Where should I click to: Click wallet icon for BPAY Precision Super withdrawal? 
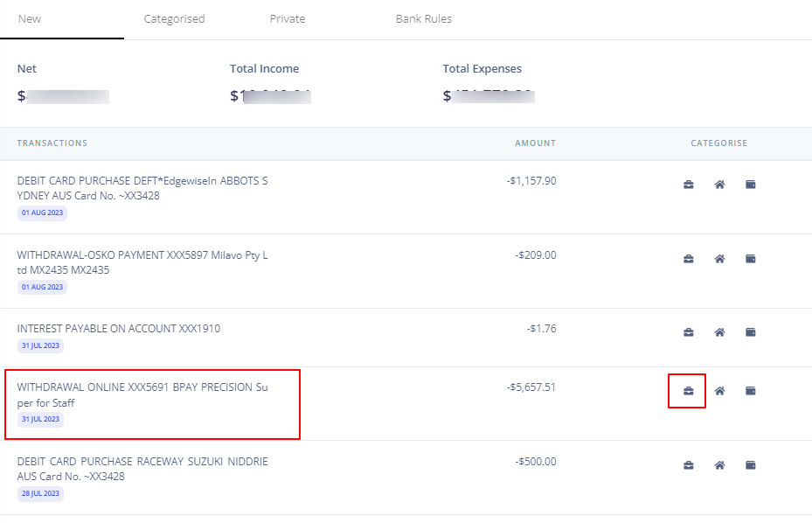tap(750, 391)
